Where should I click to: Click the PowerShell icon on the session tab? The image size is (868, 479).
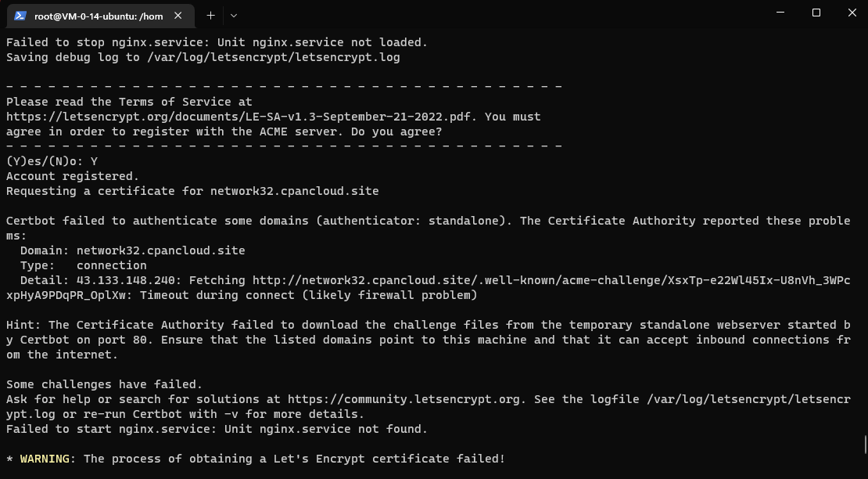pyautogui.click(x=20, y=15)
